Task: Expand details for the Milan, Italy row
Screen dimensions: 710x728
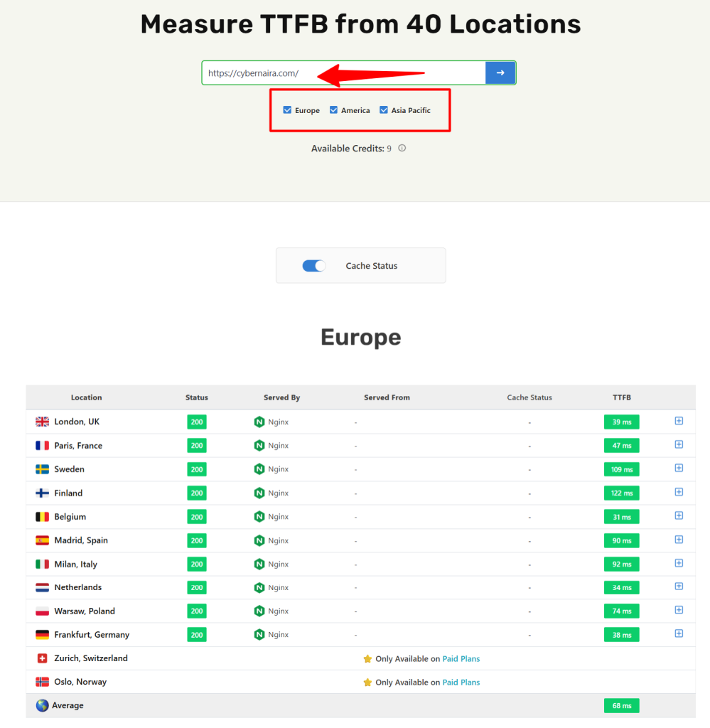Action: pyautogui.click(x=679, y=562)
